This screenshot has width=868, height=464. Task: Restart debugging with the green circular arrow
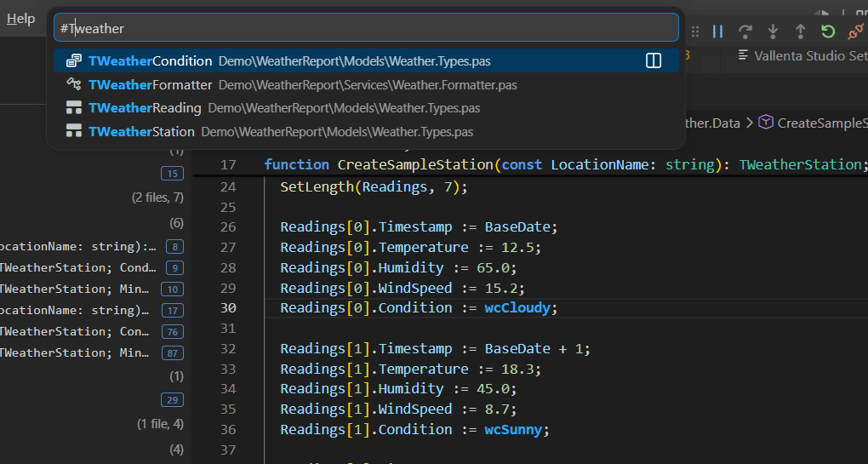[828, 32]
